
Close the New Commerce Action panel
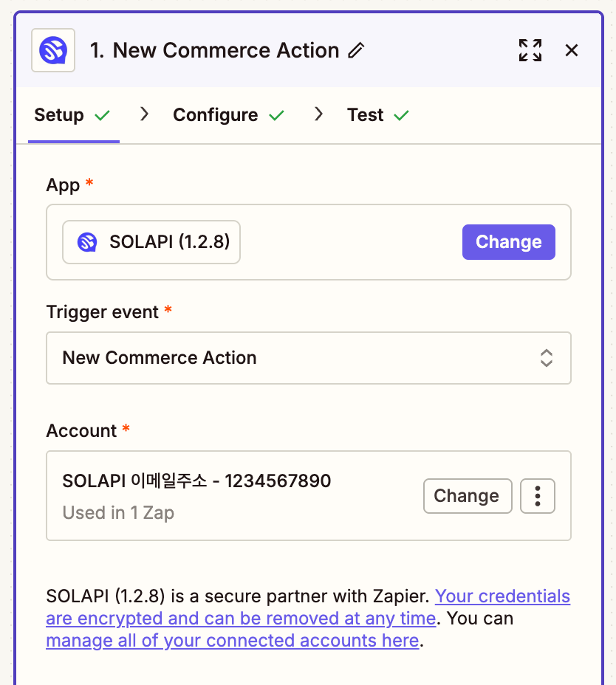[x=572, y=50]
